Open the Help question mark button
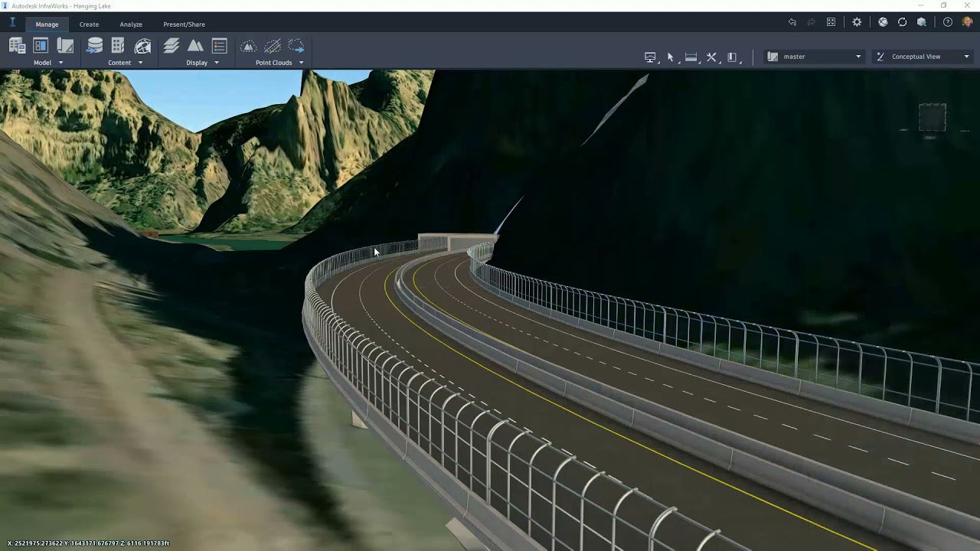 tap(948, 22)
